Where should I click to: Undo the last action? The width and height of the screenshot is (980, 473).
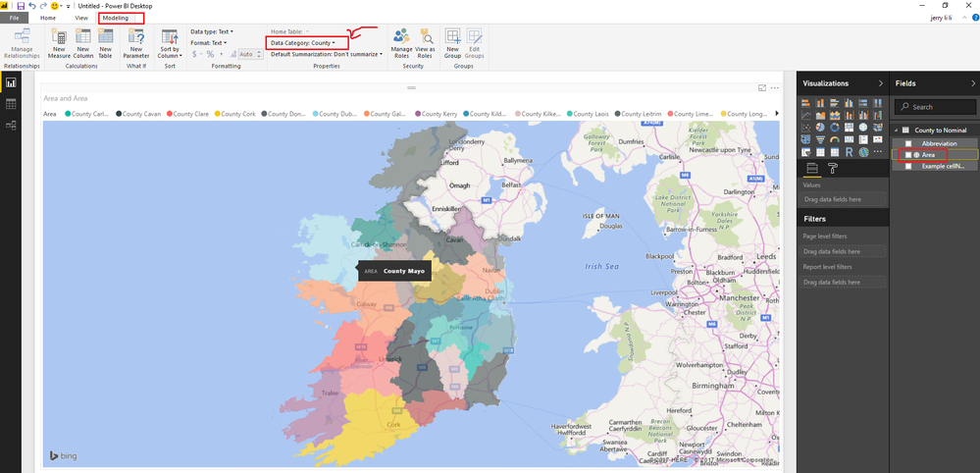point(31,6)
